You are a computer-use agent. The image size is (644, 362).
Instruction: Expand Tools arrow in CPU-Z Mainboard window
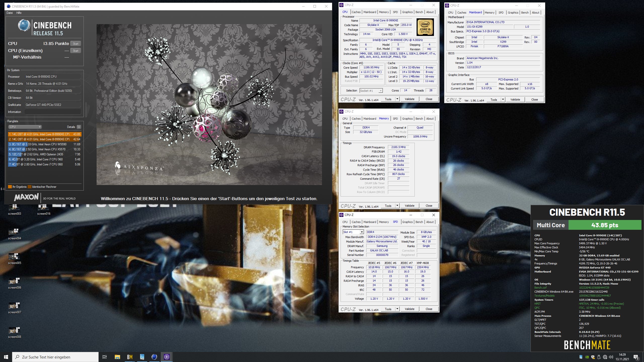(x=503, y=100)
